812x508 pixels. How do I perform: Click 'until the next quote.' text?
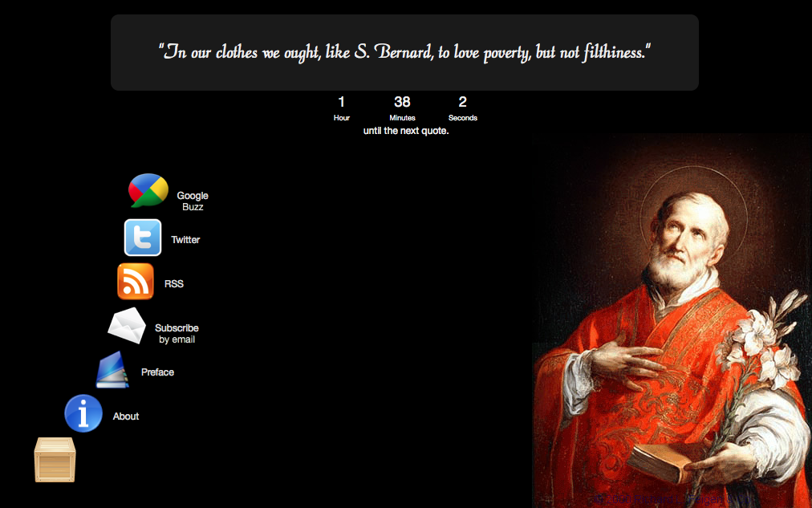pyautogui.click(x=406, y=131)
